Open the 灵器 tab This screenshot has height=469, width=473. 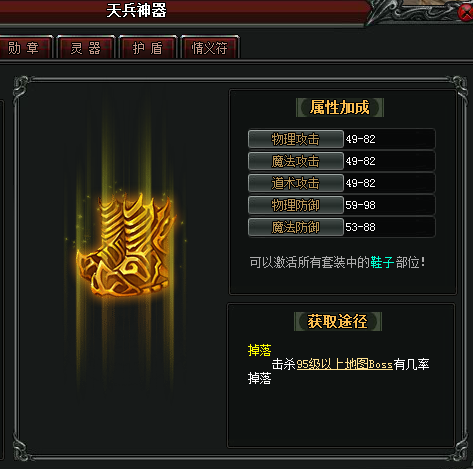point(86,48)
